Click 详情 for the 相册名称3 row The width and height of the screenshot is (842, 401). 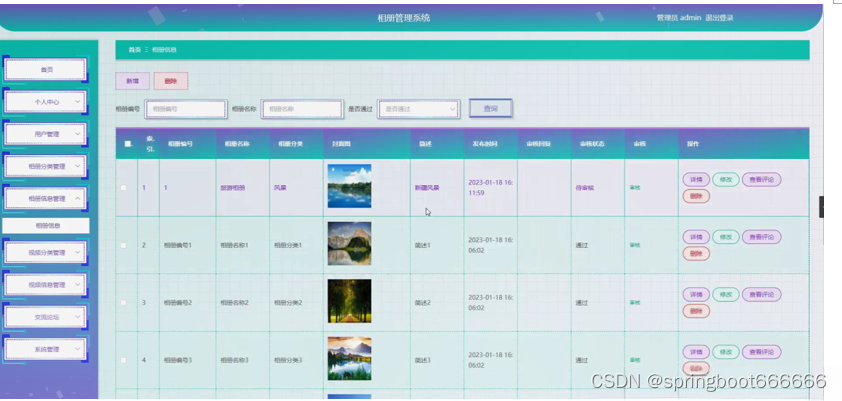point(696,352)
